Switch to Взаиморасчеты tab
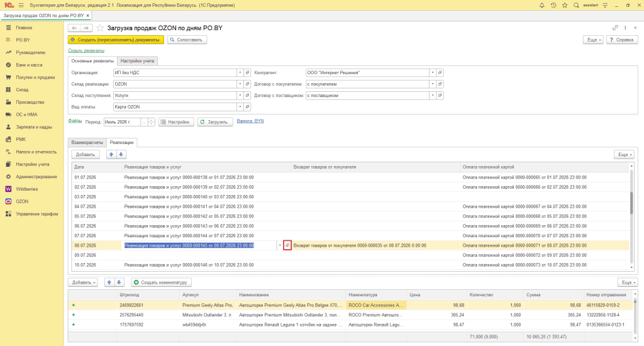Image resolution: width=644 pixels, height=346 pixels. click(x=87, y=142)
